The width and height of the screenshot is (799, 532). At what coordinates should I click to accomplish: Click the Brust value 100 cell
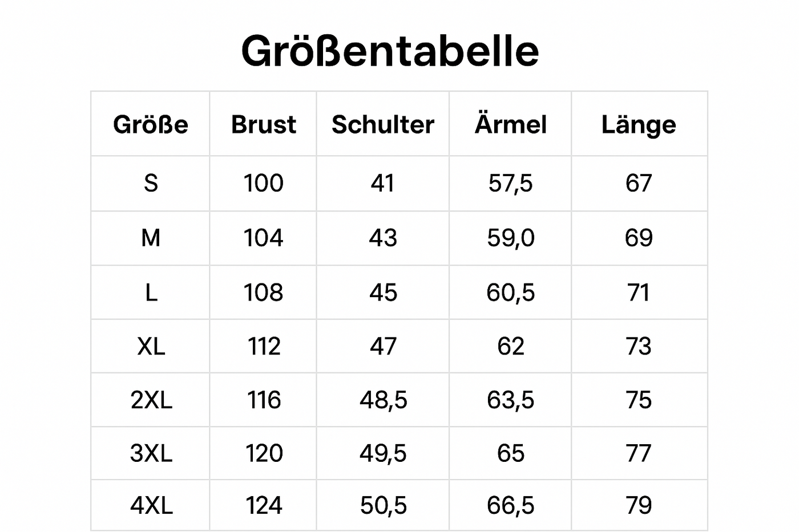pyautogui.click(x=264, y=183)
